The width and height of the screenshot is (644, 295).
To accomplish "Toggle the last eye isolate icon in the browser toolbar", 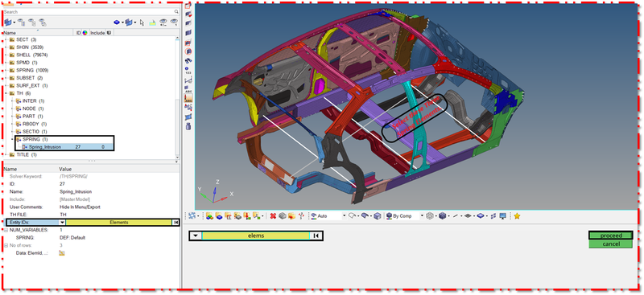I will pyautogui.click(x=175, y=23).
